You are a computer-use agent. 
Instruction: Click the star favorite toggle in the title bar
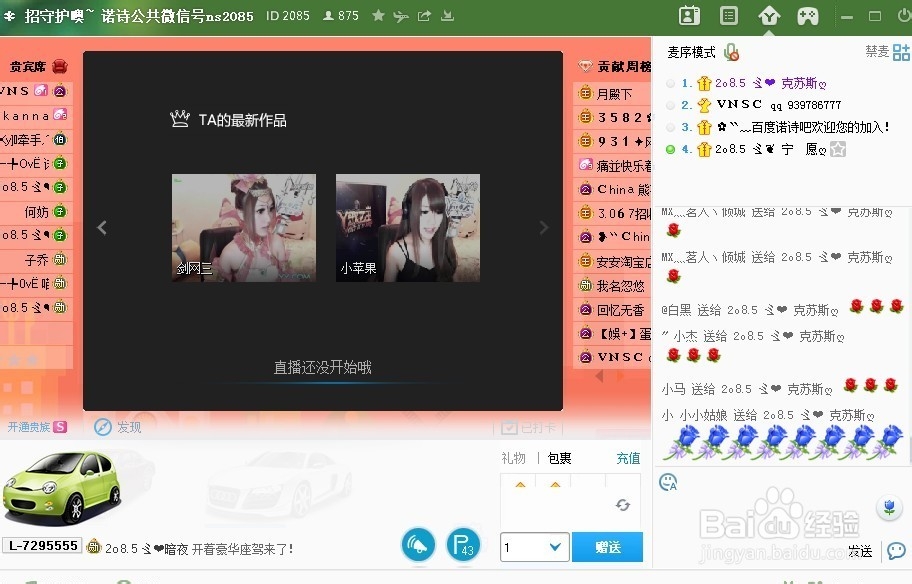377,16
